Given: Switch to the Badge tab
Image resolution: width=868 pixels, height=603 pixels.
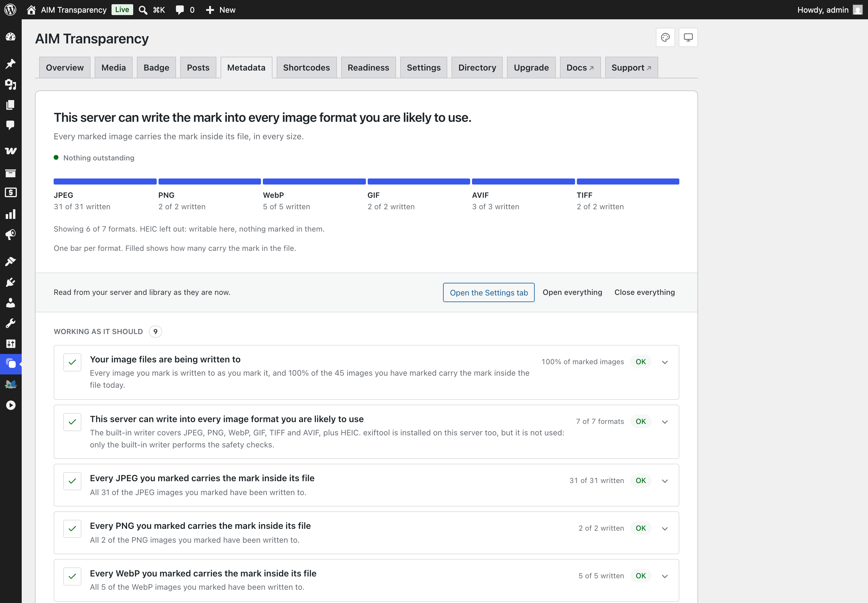Looking at the screenshot, I should coord(156,68).
